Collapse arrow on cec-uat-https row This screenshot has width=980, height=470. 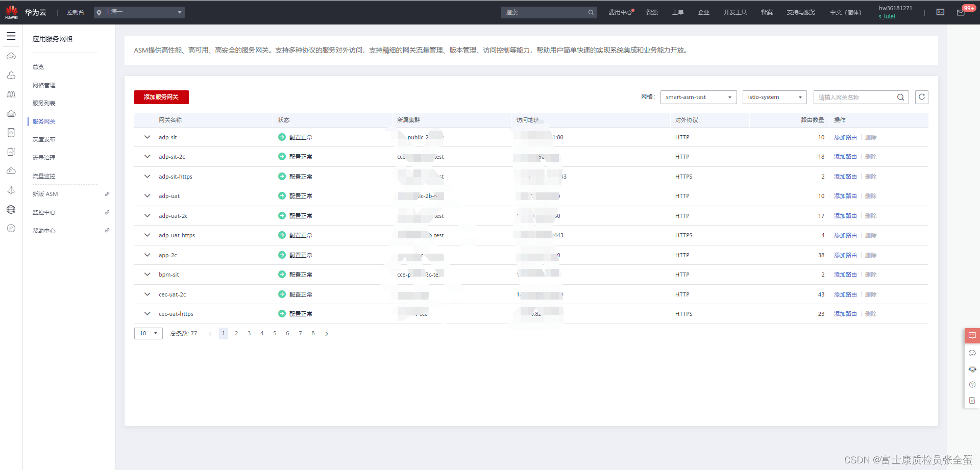click(147, 313)
